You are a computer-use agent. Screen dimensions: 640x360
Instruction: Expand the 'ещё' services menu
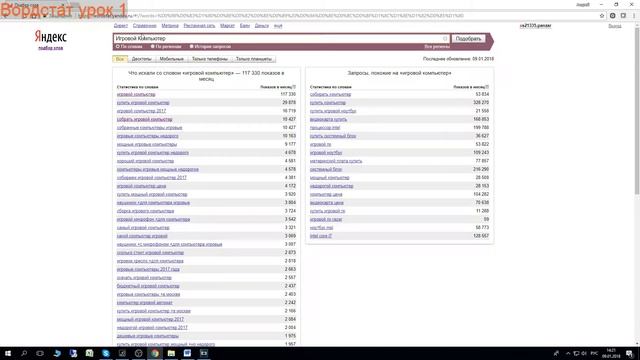(x=278, y=26)
